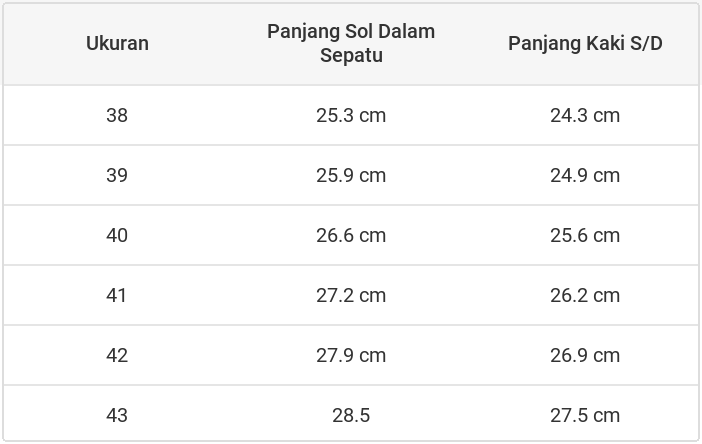The height and width of the screenshot is (444, 702).
Task: Click the 27.9 cm insole value
Action: click(351, 355)
